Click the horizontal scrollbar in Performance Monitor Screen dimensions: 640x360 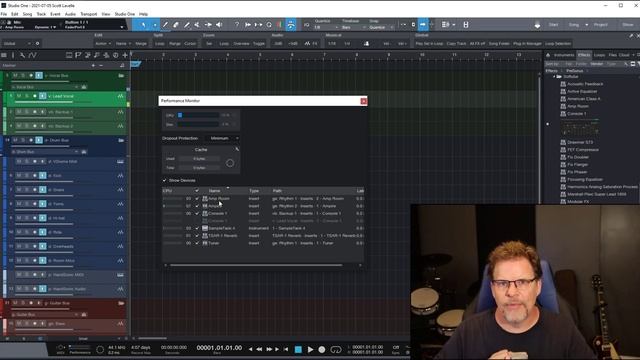tap(256, 265)
